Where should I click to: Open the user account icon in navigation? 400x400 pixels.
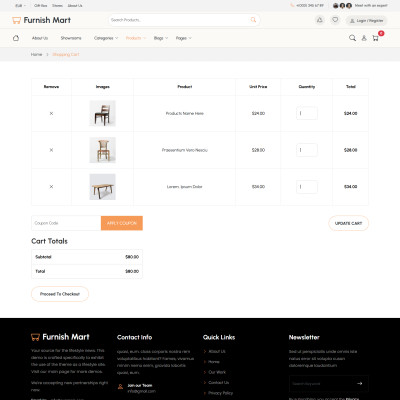pos(364,38)
